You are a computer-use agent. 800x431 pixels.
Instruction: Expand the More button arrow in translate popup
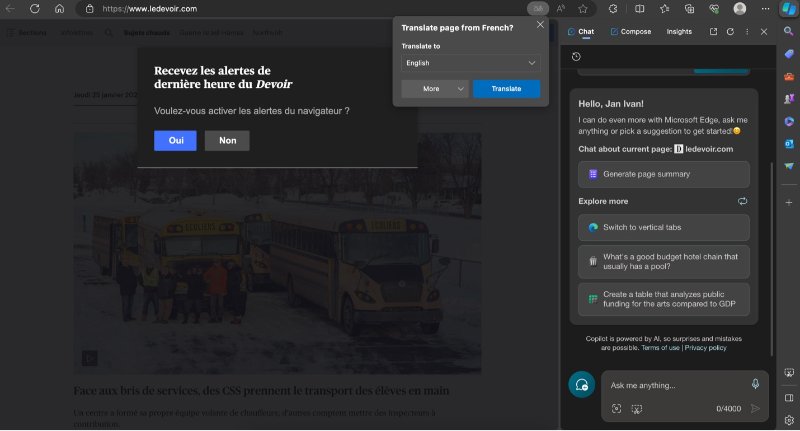[460, 89]
